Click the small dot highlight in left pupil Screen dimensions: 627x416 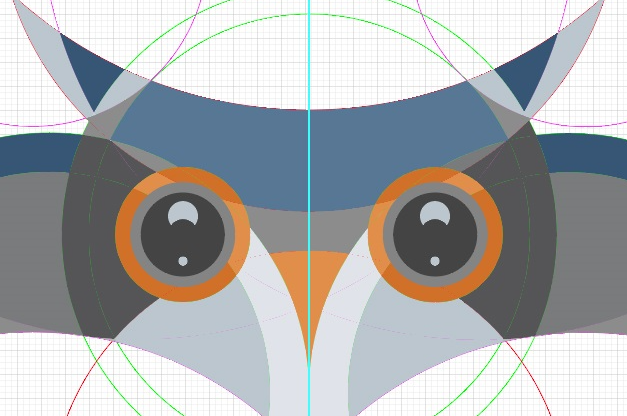pyautogui.click(x=183, y=261)
